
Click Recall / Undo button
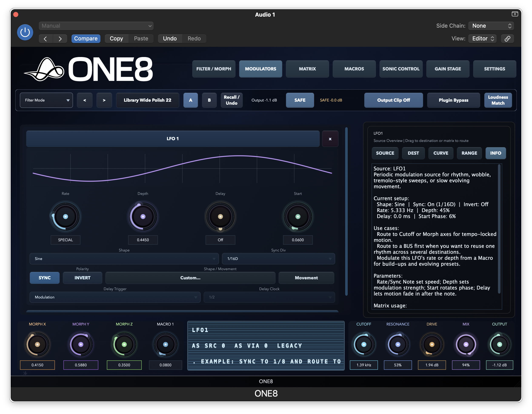(x=231, y=100)
